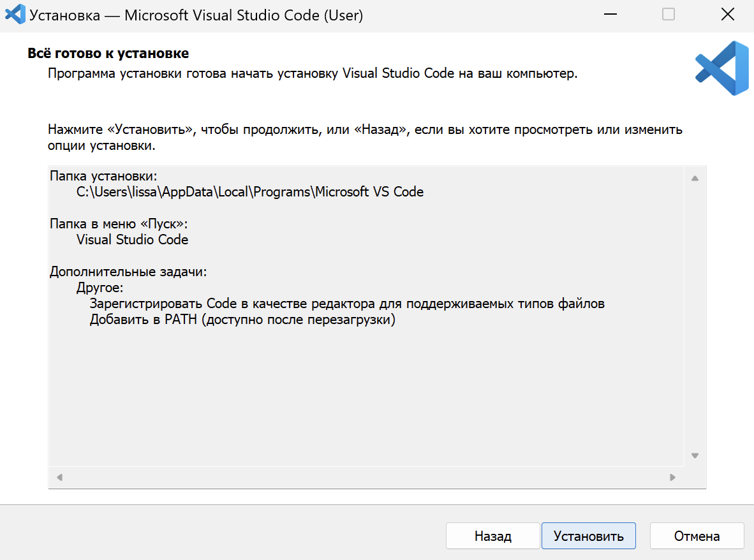754x560 pixels.
Task: Click the «Добавить в PATH» task line
Action: point(242,320)
